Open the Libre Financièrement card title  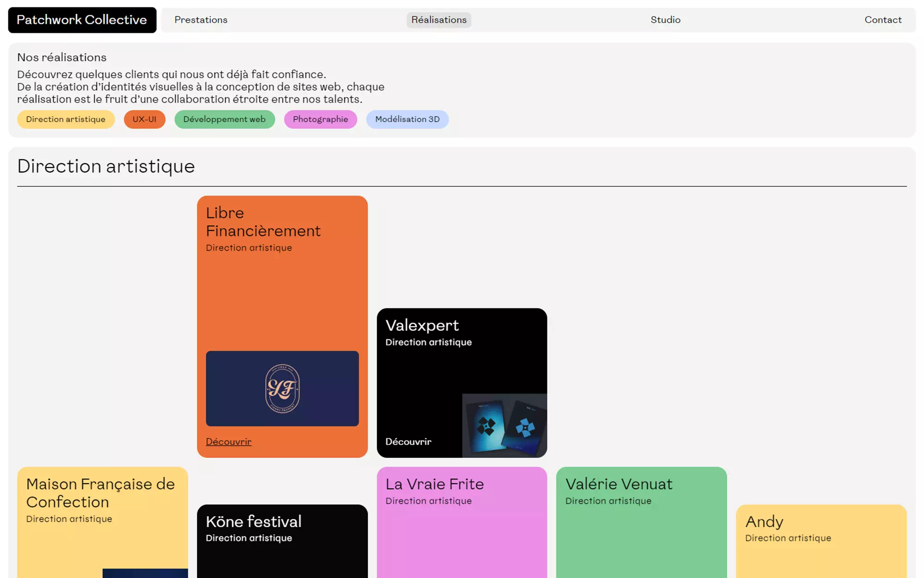[x=263, y=222]
